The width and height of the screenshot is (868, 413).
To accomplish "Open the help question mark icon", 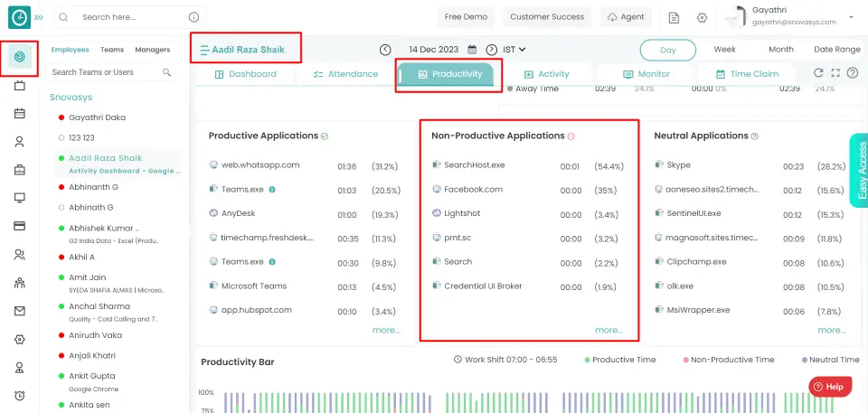I will [853, 73].
